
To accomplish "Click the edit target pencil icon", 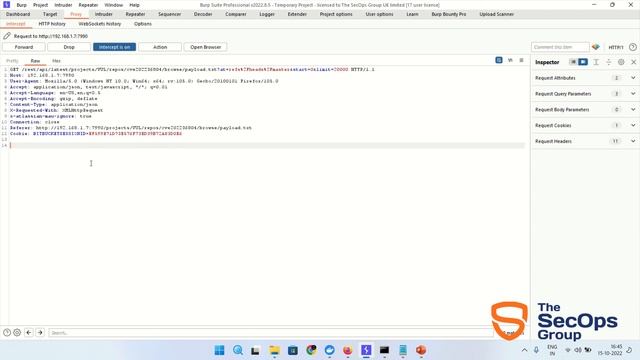I will coord(7,36).
